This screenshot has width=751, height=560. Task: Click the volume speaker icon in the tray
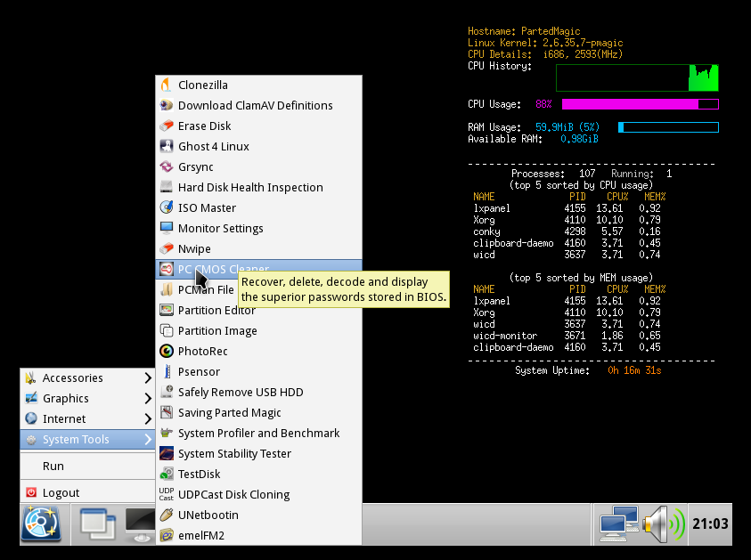click(657, 523)
